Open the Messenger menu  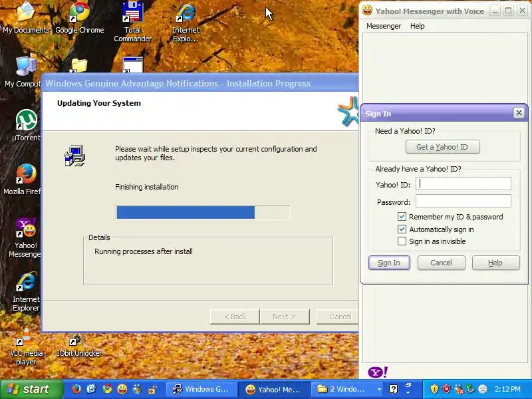tap(384, 26)
